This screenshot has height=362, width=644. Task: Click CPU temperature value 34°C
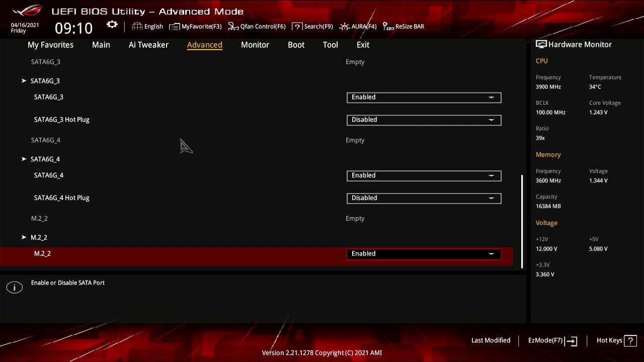click(x=595, y=86)
